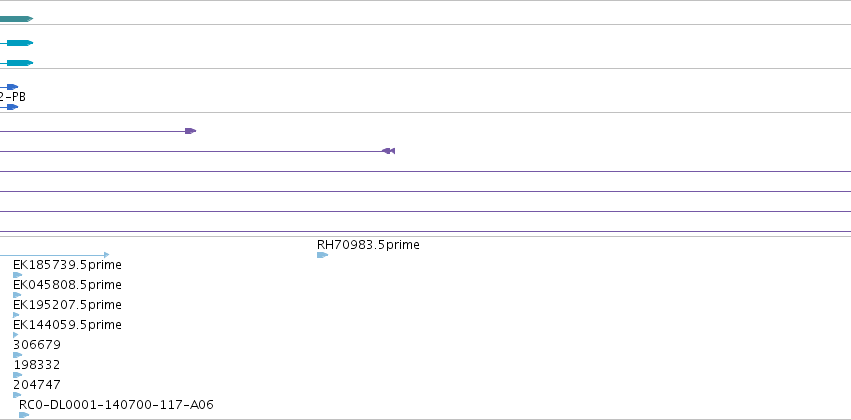
Task: Click the upper cyan transcript arrow
Action: click(x=20, y=43)
